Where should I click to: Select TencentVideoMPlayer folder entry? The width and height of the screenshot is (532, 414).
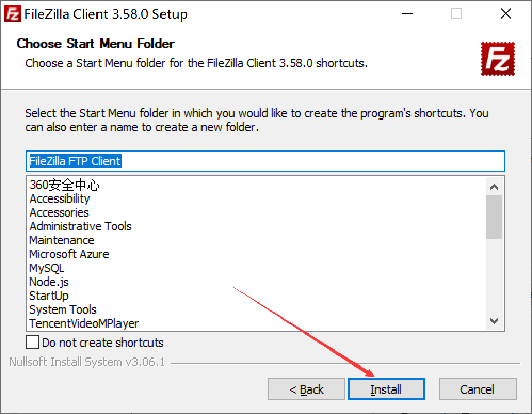coord(84,323)
